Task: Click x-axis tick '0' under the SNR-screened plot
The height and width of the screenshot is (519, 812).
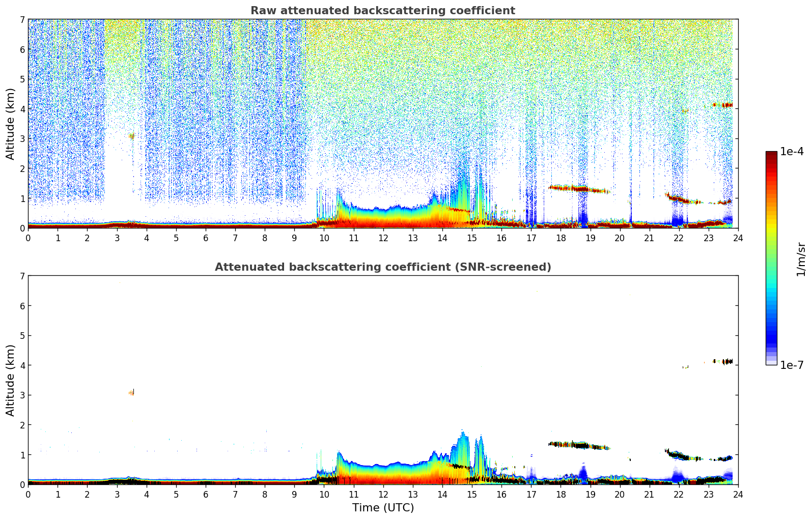Action: tap(28, 494)
